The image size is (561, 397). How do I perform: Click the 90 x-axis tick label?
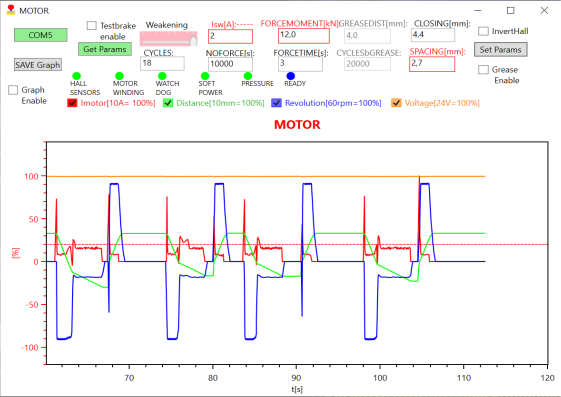click(x=296, y=378)
